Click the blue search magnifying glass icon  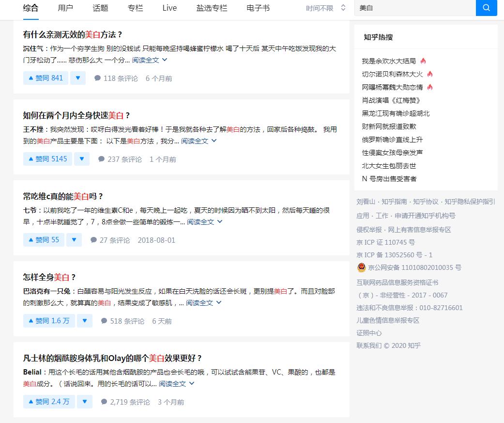click(486, 8)
